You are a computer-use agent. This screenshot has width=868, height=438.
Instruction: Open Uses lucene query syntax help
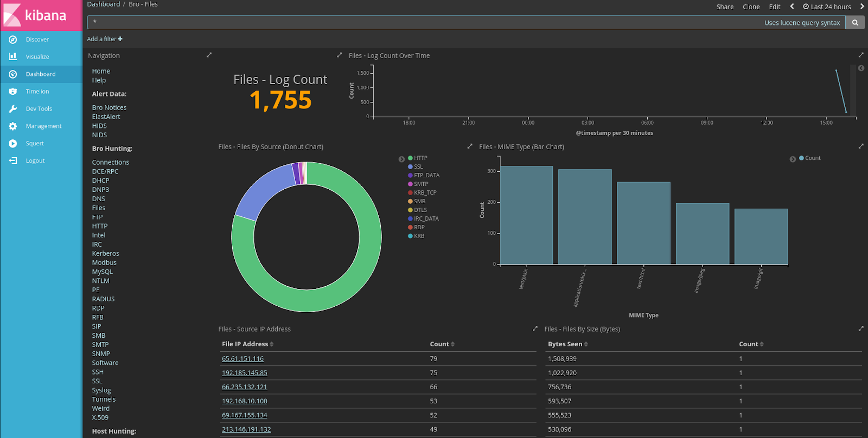point(802,23)
